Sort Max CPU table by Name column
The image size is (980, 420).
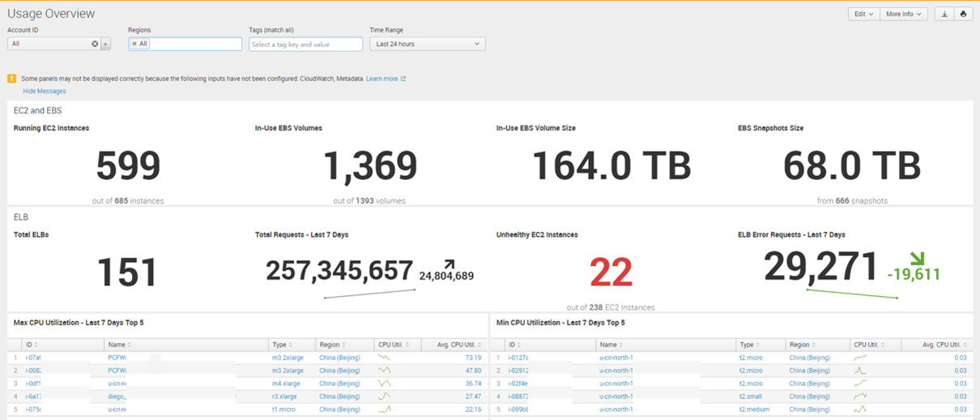click(x=120, y=345)
